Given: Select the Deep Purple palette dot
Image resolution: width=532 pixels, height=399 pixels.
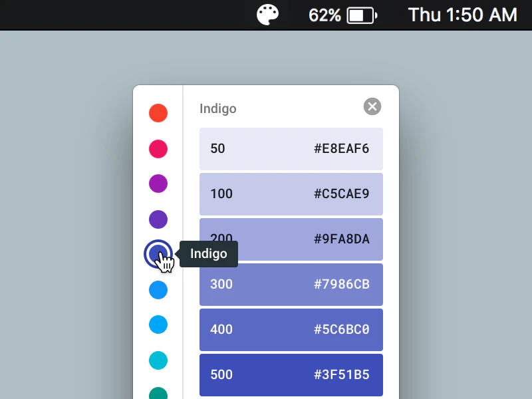Looking at the screenshot, I should click(158, 219).
